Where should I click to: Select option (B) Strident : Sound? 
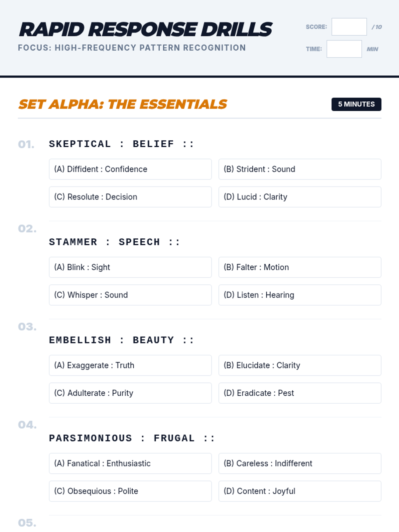point(300,169)
